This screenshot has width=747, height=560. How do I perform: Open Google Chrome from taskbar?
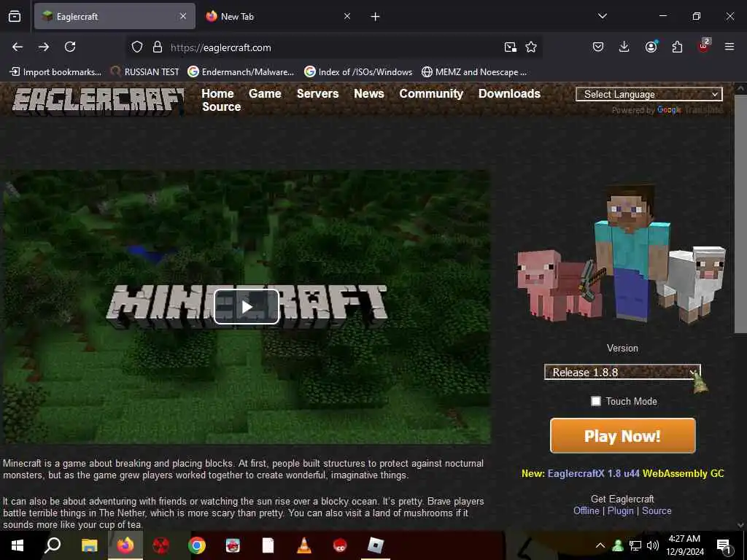(197, 545)
